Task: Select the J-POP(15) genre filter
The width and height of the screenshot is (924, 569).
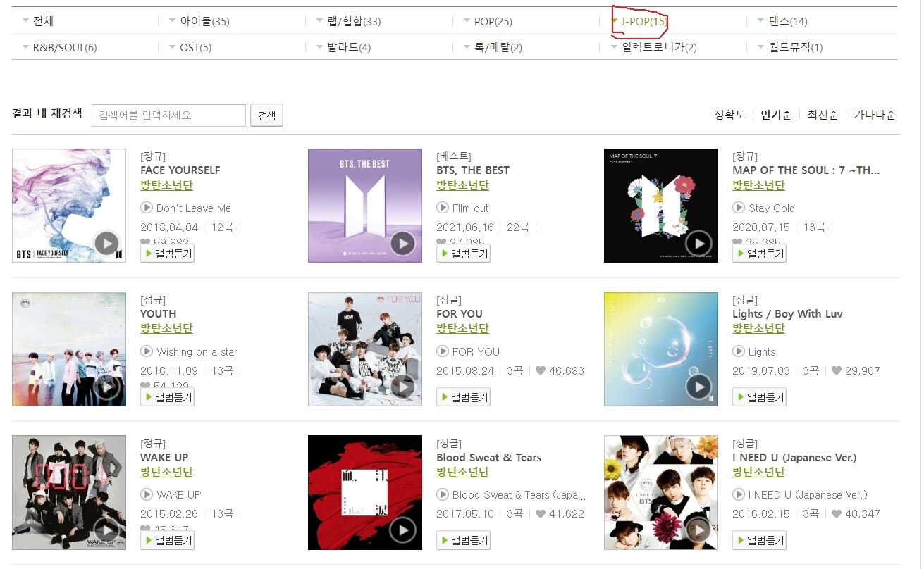Action: [639, 21]
